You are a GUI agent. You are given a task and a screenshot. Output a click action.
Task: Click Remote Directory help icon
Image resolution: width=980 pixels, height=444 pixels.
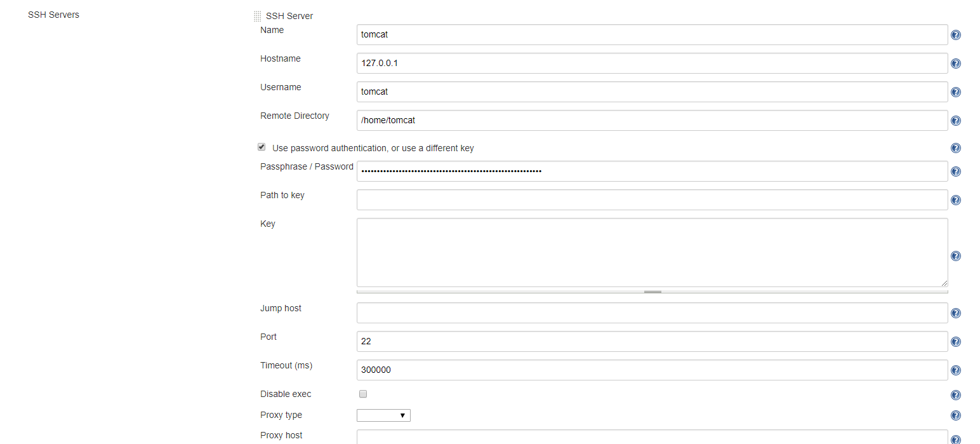[x=956, y=121]
